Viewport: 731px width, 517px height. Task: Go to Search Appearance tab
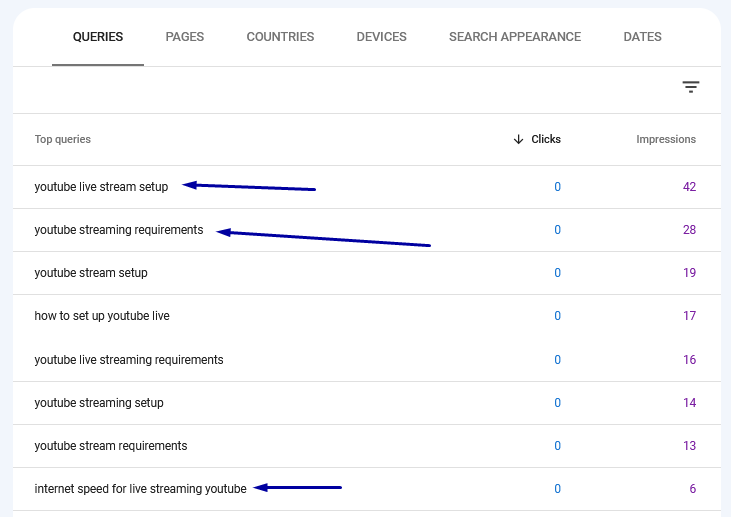pyautogui.click(x=515, y=37)
